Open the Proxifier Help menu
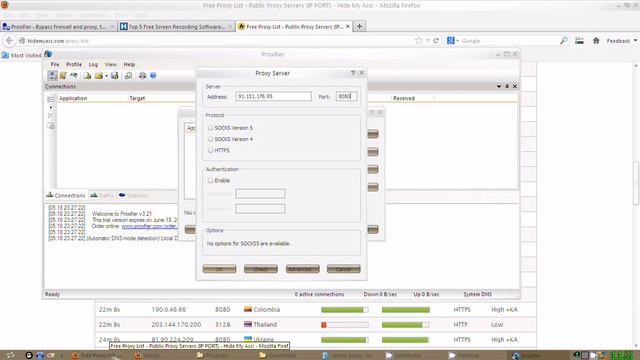Viewport: 640px width, 360px height. pyautogui.click(x=129, y=64)
